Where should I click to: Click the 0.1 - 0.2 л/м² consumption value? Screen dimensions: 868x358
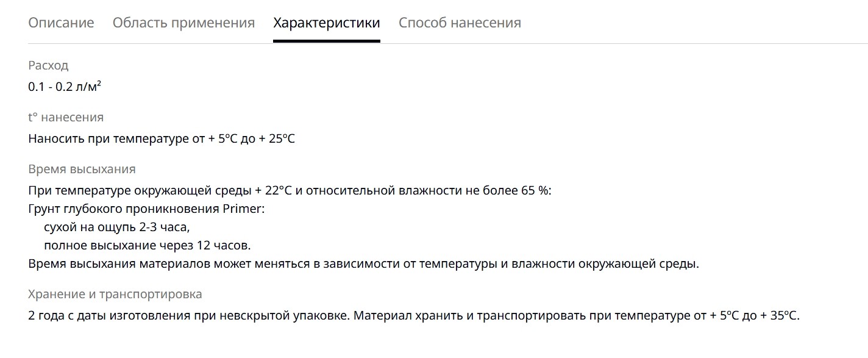65,87
